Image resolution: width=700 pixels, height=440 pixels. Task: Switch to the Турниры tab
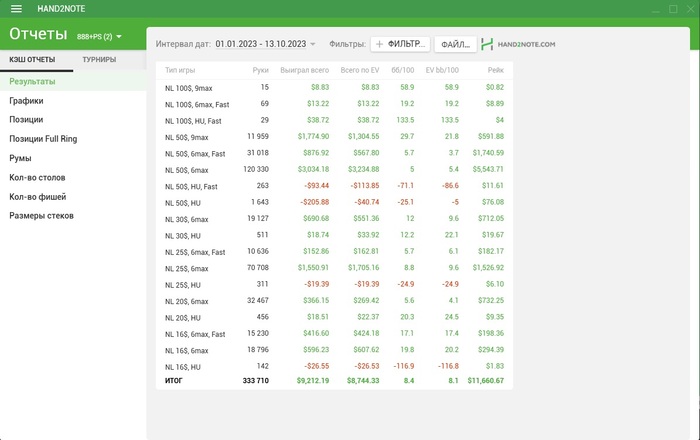[x=99, y=59]
